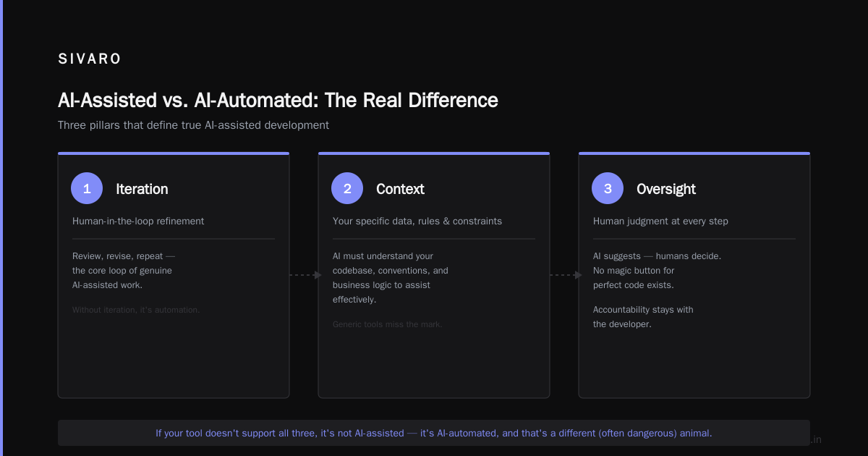Click the footer note about supporting all three
This screenshot has width=868, height=456.
tap(434, 433)
